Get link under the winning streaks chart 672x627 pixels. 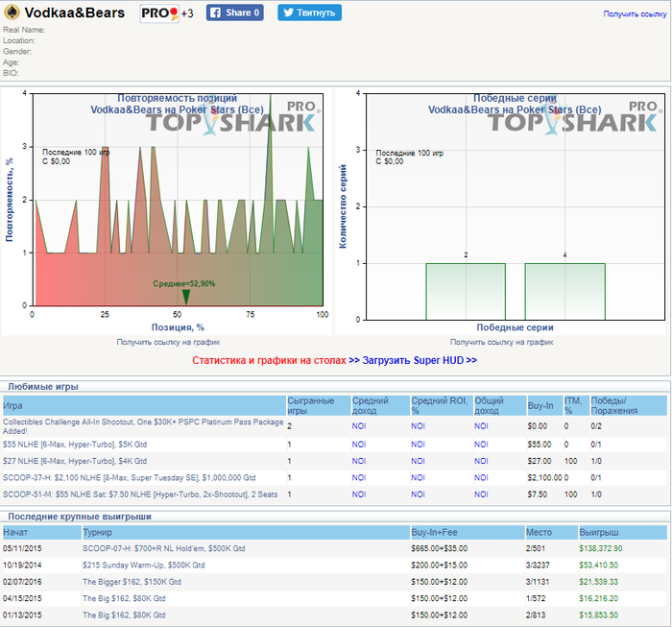(501, 342)
